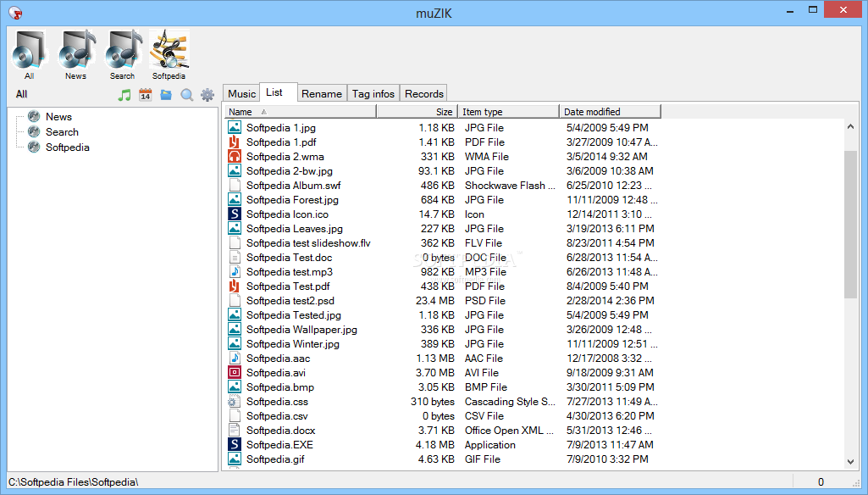This screenshot has width=868, height=495.
Task: Click the All label above the tree
Action: (x=21, y=94)
